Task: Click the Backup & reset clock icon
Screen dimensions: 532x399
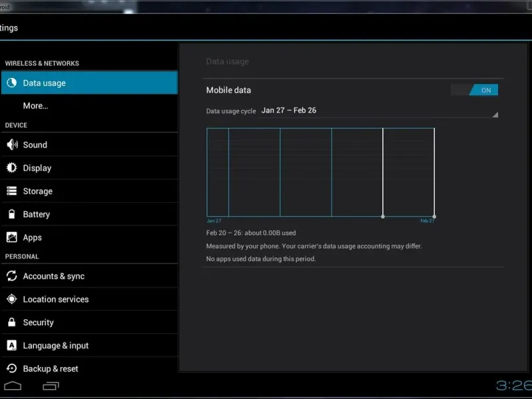Action: pyautogui.click(x=11, y=368)
